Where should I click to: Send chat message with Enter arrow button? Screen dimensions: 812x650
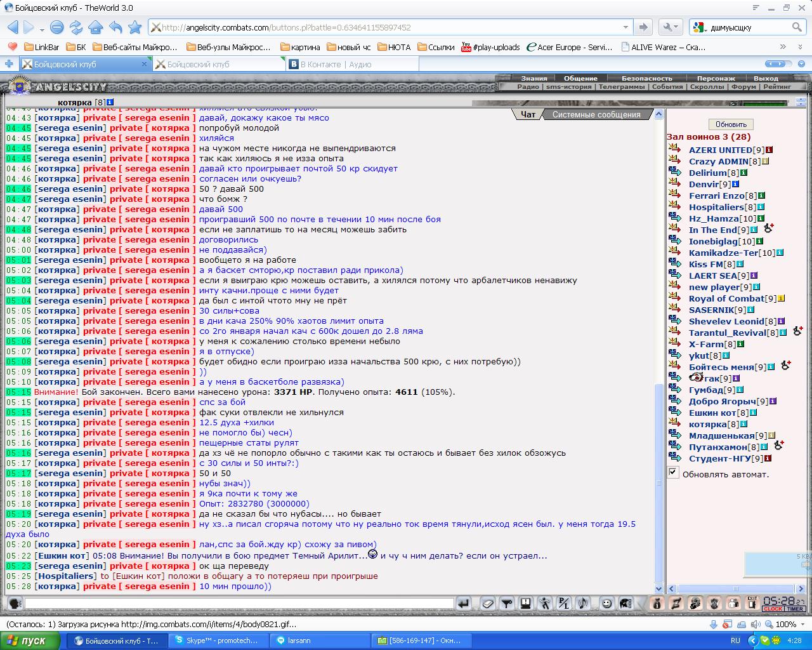click(464, 603)
